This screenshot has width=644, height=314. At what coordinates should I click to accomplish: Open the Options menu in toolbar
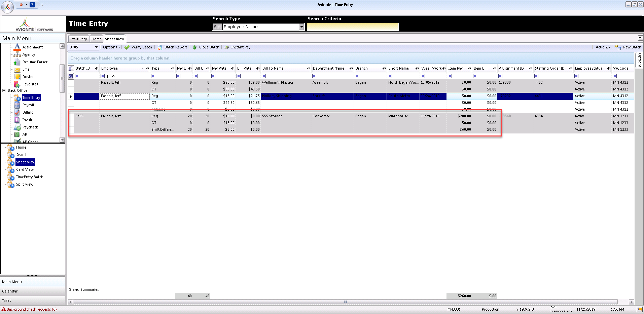(x=111, y=47)
